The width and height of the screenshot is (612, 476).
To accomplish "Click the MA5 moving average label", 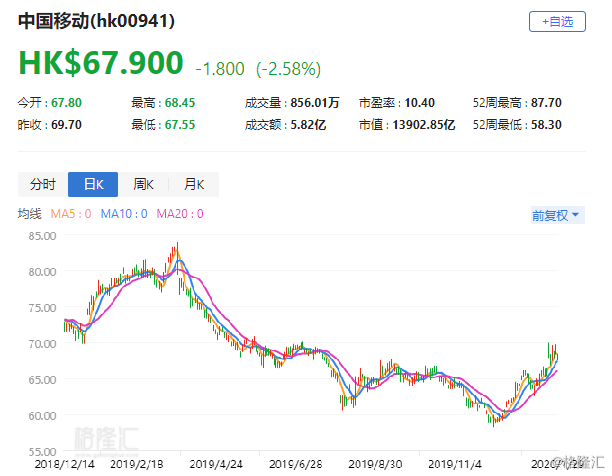I will click(x=71, y=214).
